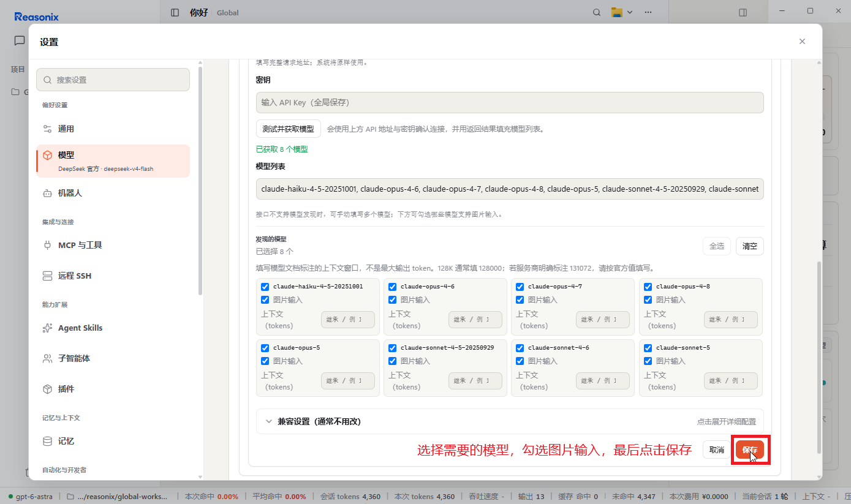The image size is (851, 504).
Task: Click the 全选 button
Action: tap(717, 246)
